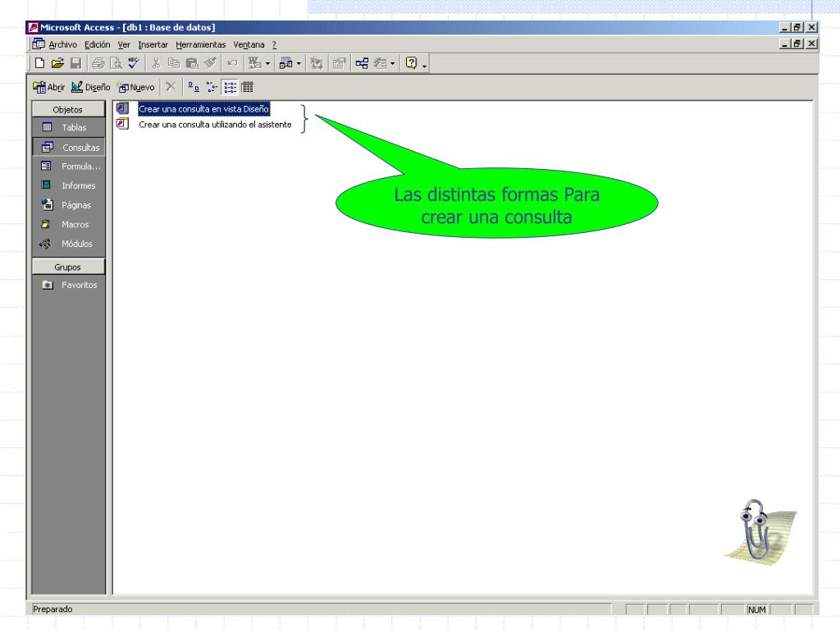This screenshot has height=630, width=840.
Task: Switch to Details view
Action: click(x=247, y=87)
